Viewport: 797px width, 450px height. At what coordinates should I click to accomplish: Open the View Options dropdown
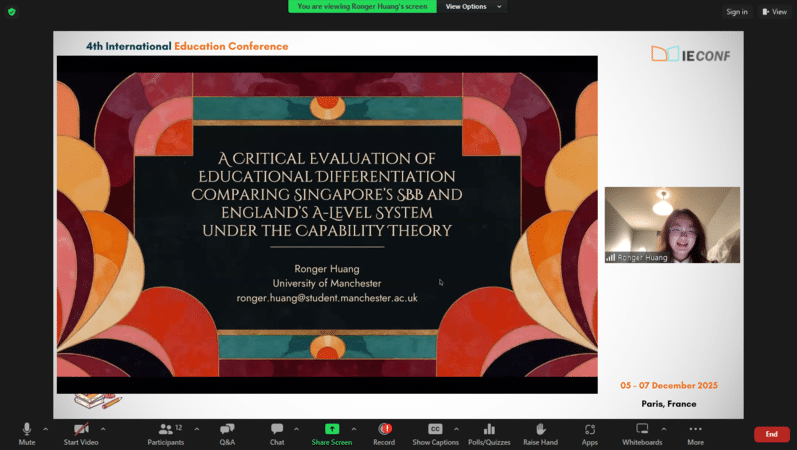pos(470,6)
